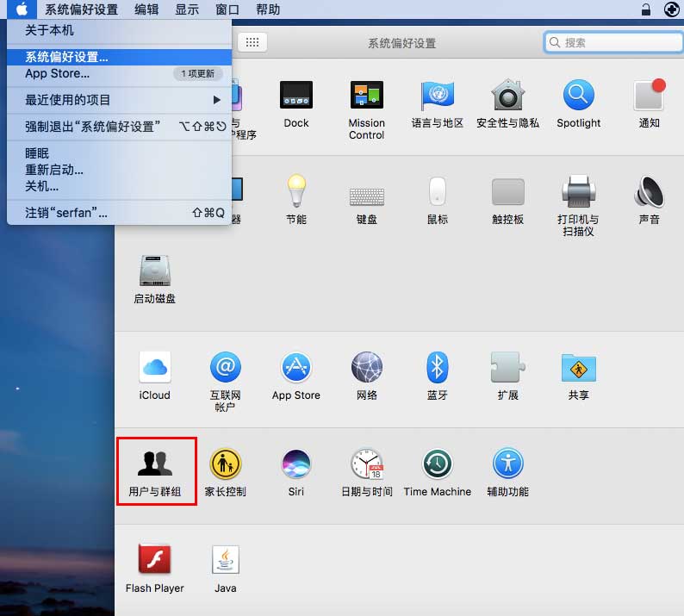Choose 注销“serfan”… menu item
This screenshot has width=684, height=616.
[119, 213]
